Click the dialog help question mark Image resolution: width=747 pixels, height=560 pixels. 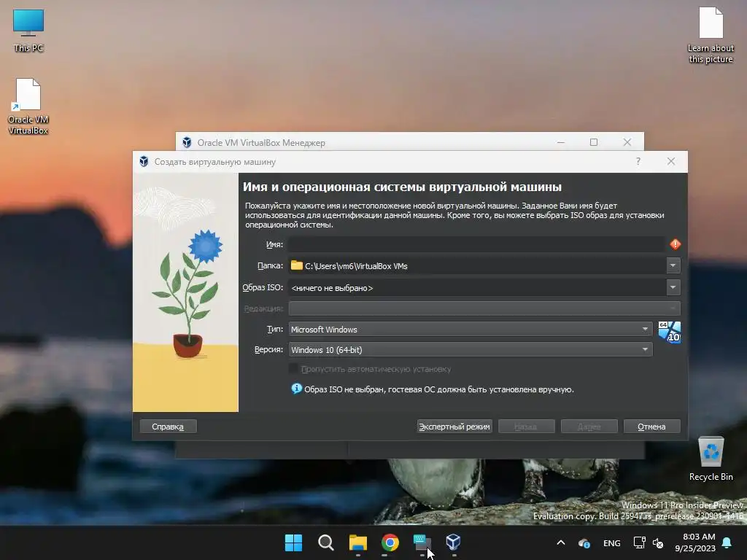point(638,161)
